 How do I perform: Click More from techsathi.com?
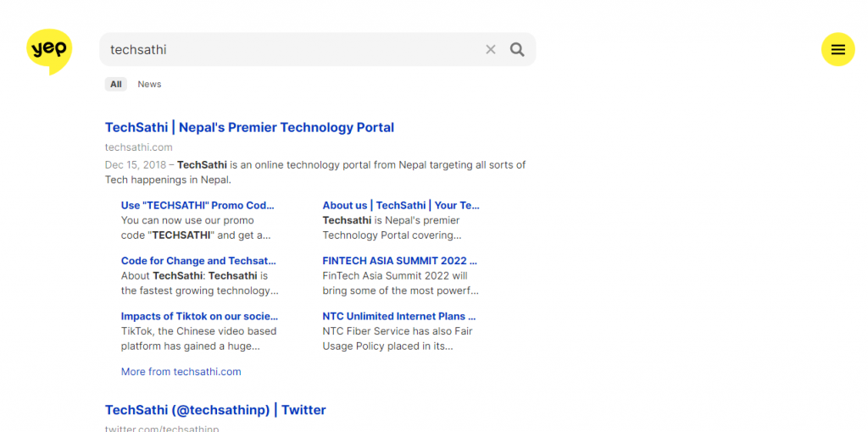pyautogui.click(x=181, y=372)
